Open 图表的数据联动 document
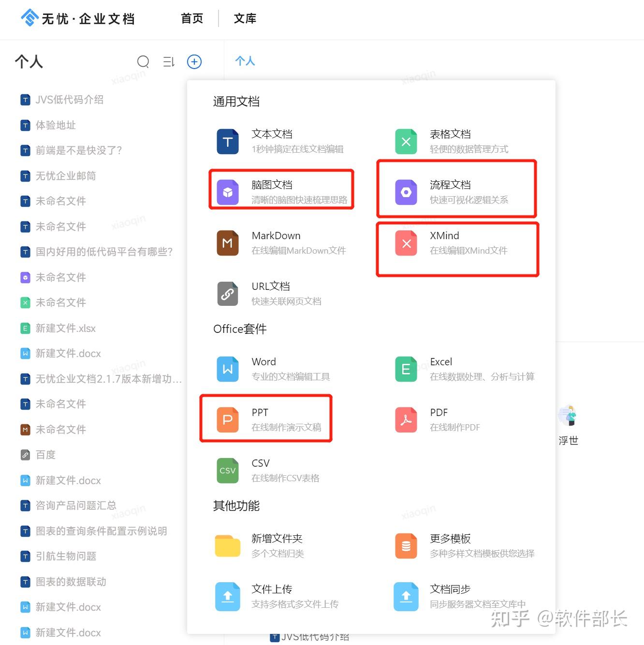 (71, 582)
